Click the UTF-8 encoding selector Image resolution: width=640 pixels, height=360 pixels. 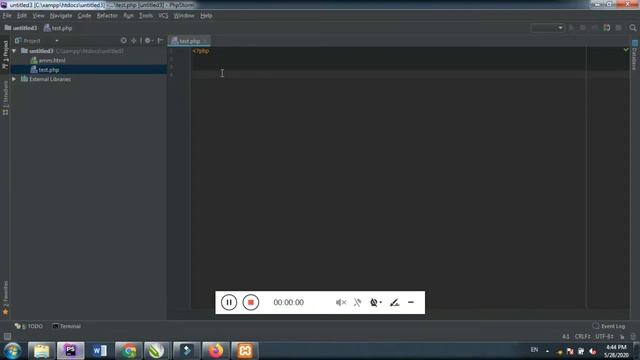point(604,336)
